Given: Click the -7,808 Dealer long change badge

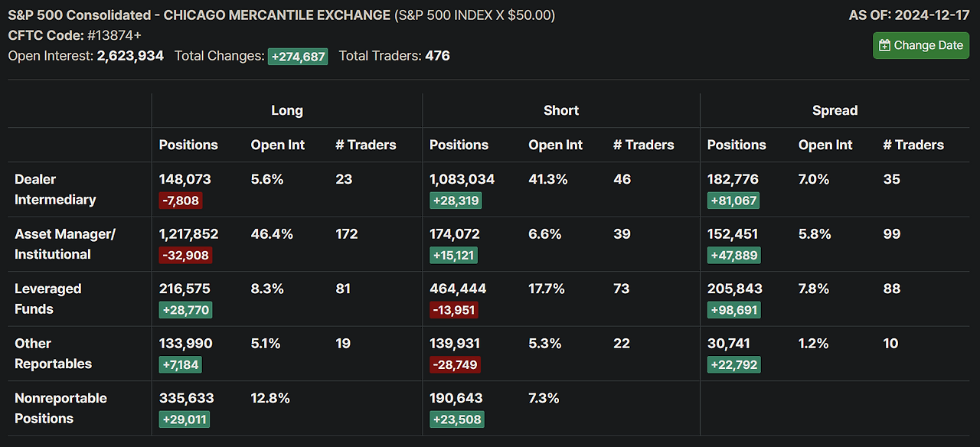Looking at the screenshot, I should coord(181,201).
